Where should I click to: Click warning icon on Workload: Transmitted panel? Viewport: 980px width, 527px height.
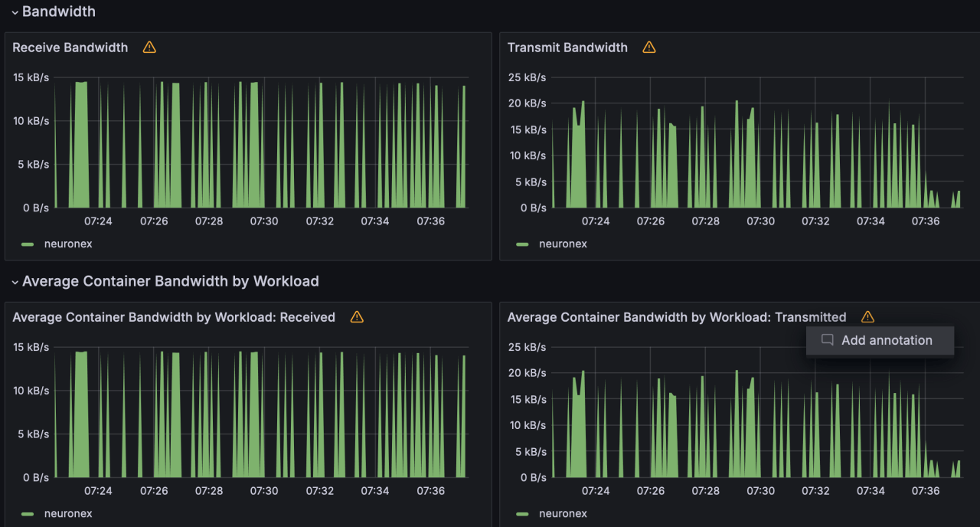pyautogui.click(x=867, y=317)
